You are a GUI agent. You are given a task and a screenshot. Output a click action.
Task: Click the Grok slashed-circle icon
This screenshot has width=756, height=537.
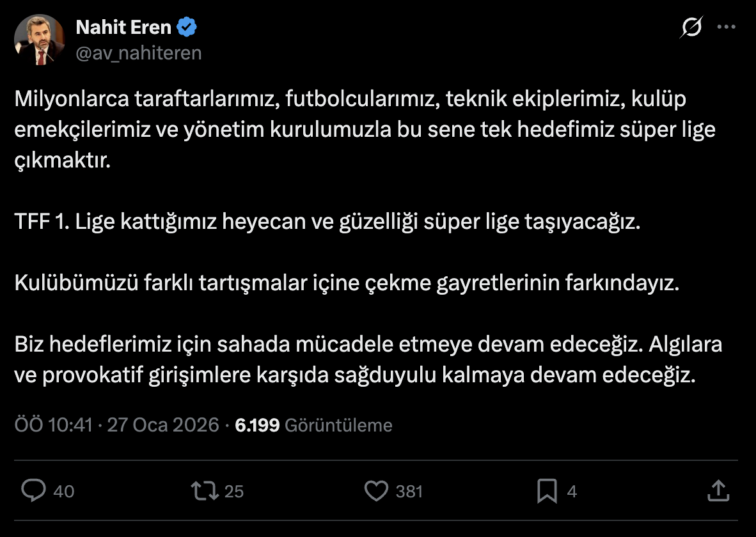click(691, 27)
